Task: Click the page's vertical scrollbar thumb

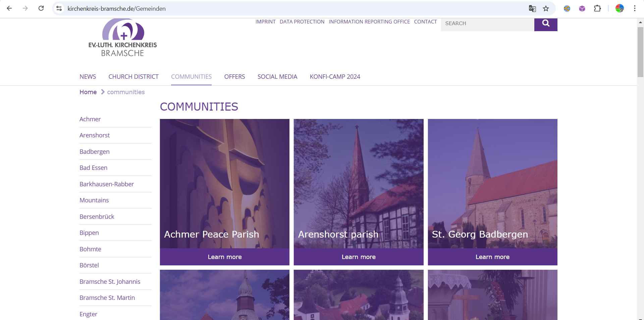Action: (x=640, y=52)
